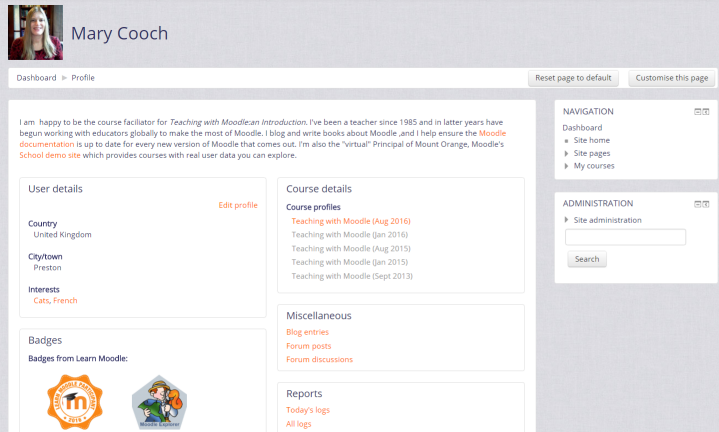Image resolution: width=719 pixels, height=432 pixels.
Task: Click United Kingdom country value
Action: tap(62, 234)
